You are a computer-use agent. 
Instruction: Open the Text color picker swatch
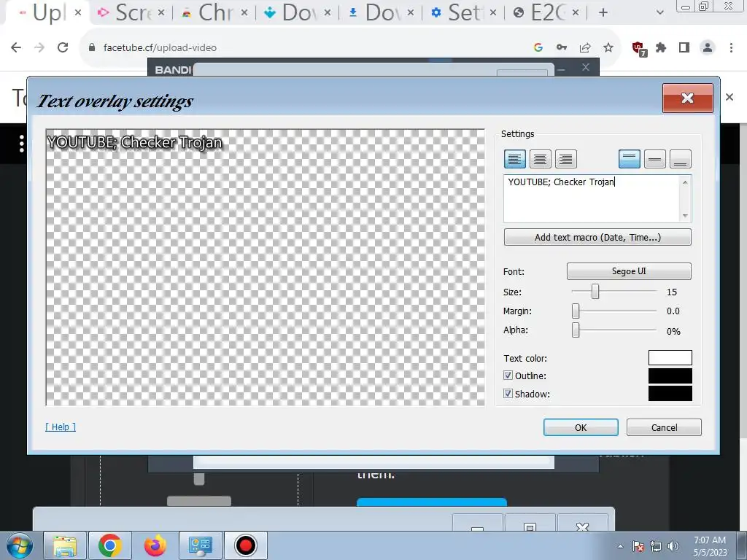[x=670, y=357]
